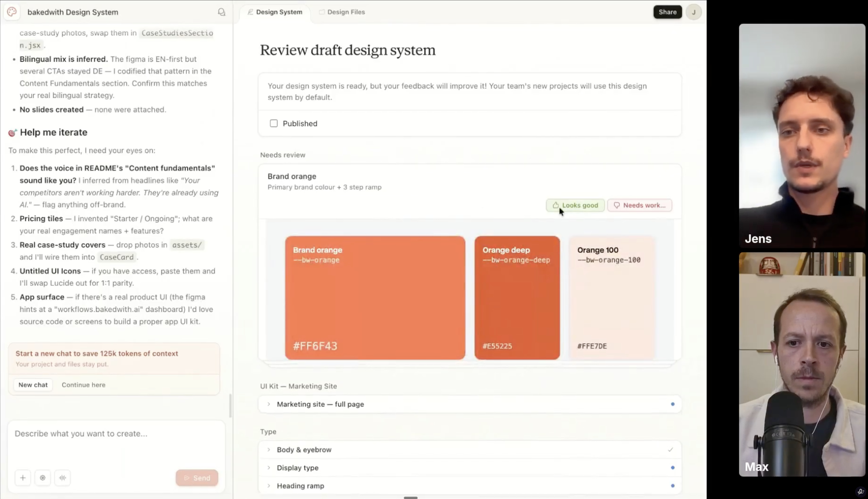
Task: Start voice input with waveform icon
Action: click(x=63, y=478)
